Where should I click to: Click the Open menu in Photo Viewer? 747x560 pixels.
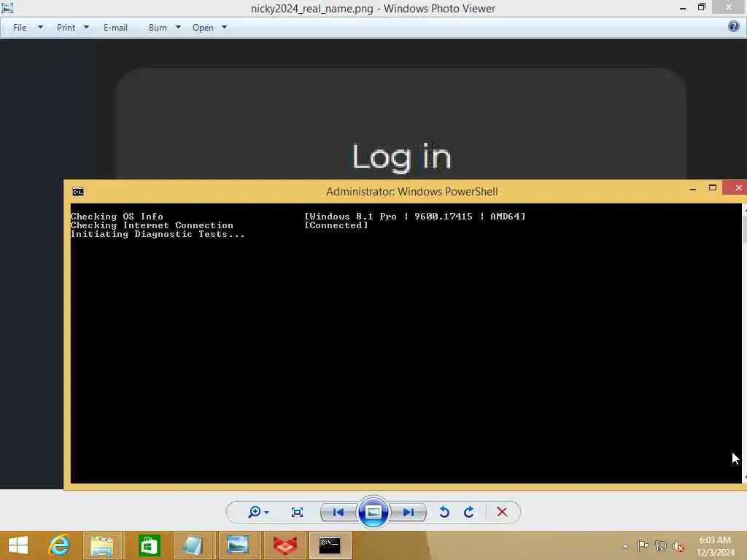(203, 28)
